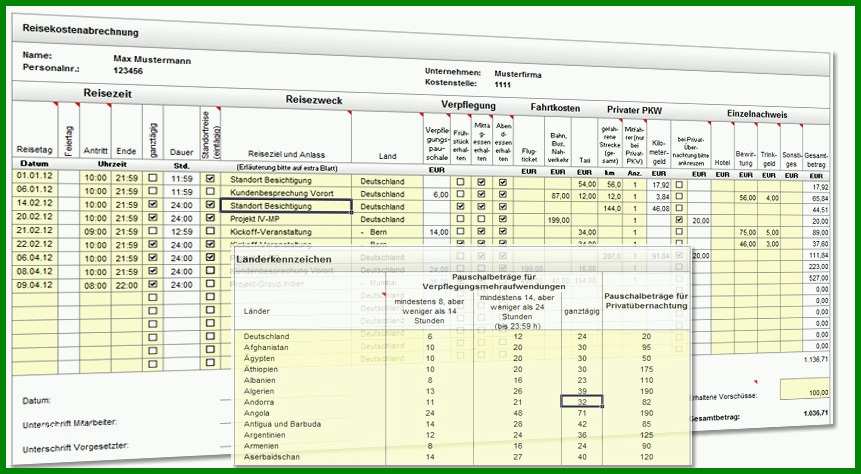Click the date cell 08.04.12
Screen dimensions: 861x474
[35, 271]
